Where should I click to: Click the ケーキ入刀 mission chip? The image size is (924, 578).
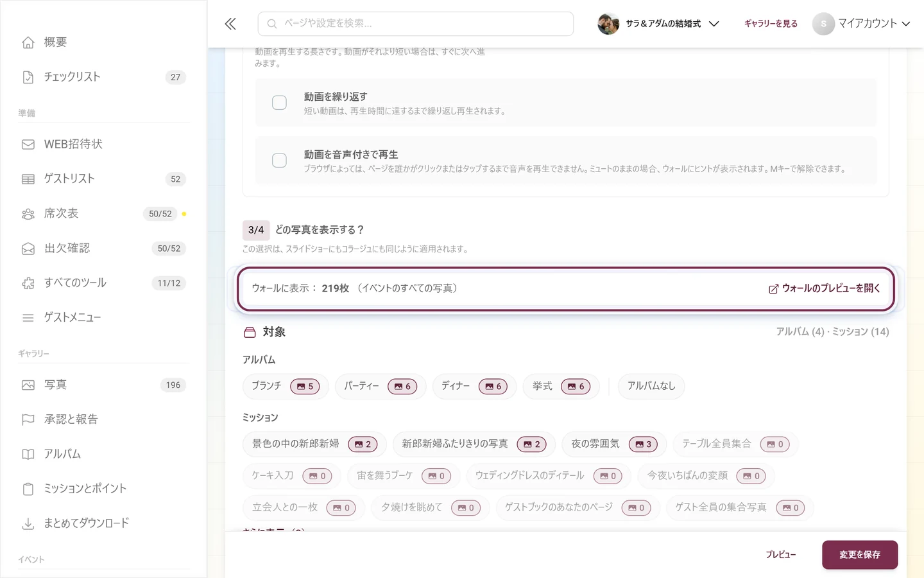coord(292,476)
